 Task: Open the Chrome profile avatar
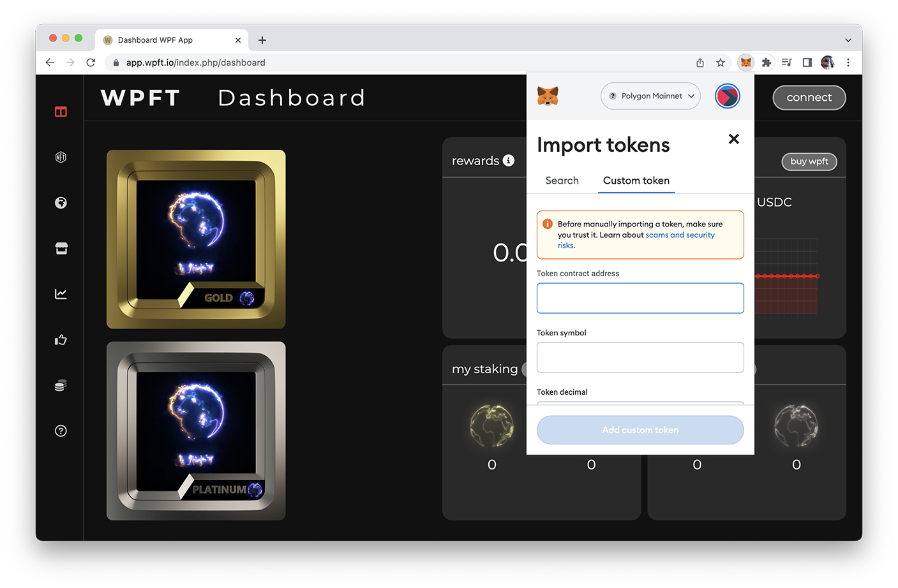(828, 62)
